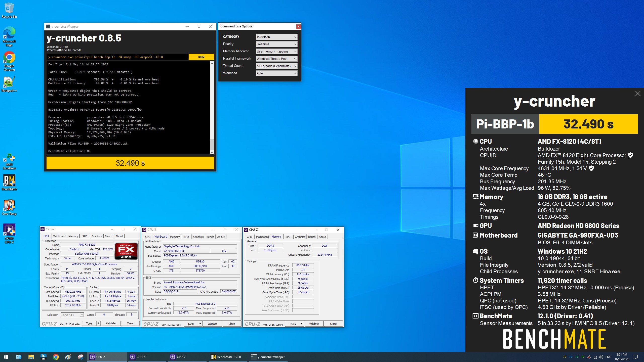This screenshot has width=644, height=362.
Task: Select CPU tab in right CPU-Z window
Action: coord(249,237)
